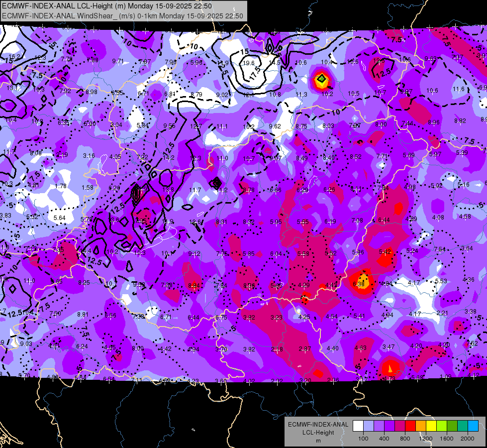Click the red-yellow hotspot near value '4.73'
Viewport: 487px width, 448px height.
(390, 368)
